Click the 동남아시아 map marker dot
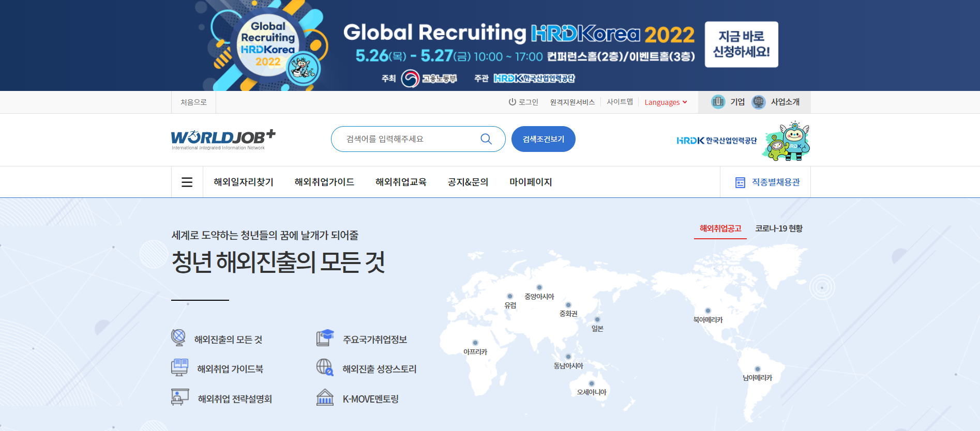Viewport: 980px width, 431px height. [x=568, y=357]
